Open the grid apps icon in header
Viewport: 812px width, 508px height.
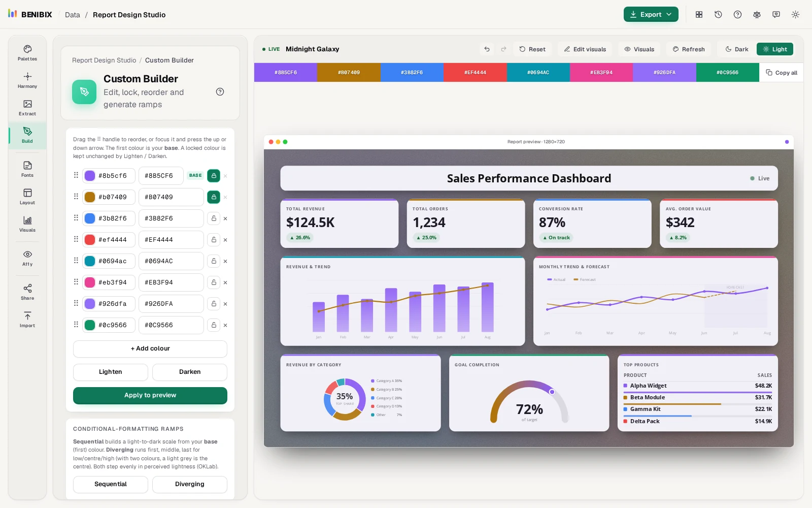[x=699, y=15]
